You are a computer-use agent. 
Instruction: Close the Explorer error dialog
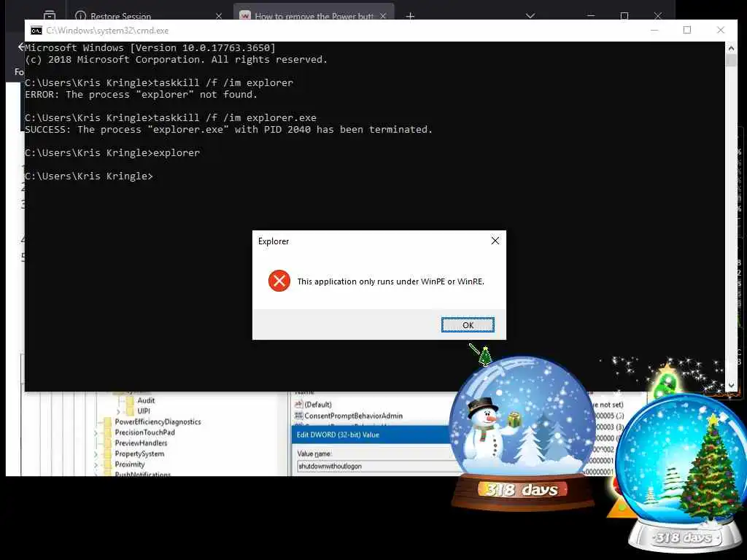[495, 241]
